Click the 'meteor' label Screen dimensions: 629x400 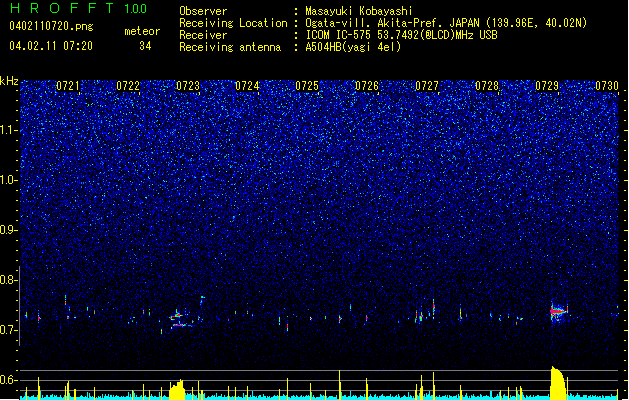click(x=142, y=31)
